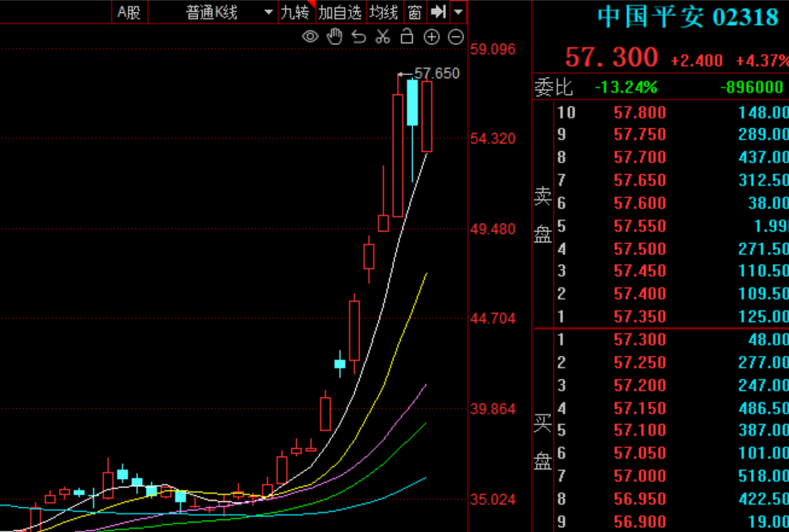Click the 中国平安 02318 stock title
The height and width of the screenshot is (532, 789).
(x=687, y=17)
